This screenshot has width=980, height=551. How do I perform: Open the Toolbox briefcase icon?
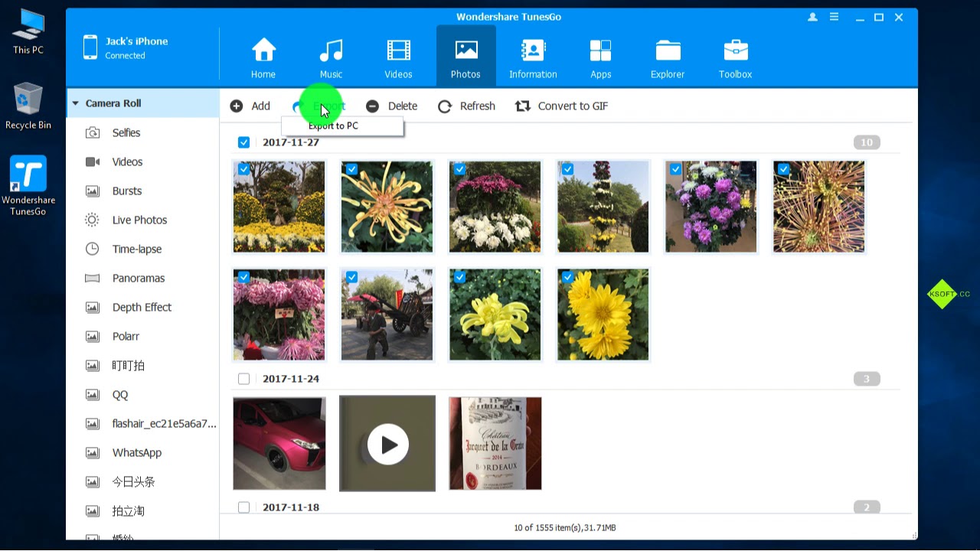click(735, 51)
